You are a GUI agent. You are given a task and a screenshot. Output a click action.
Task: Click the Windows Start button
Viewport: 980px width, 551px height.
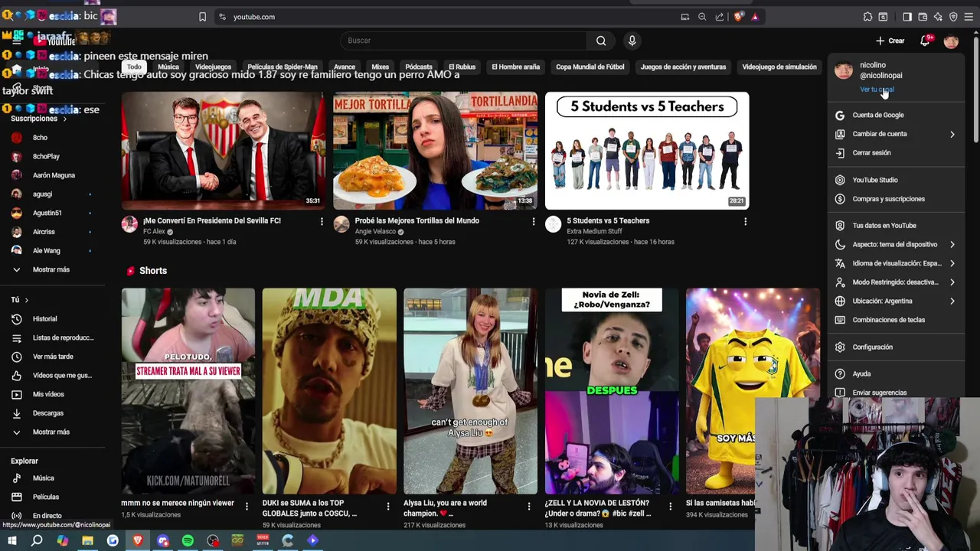tap(11, 541)
